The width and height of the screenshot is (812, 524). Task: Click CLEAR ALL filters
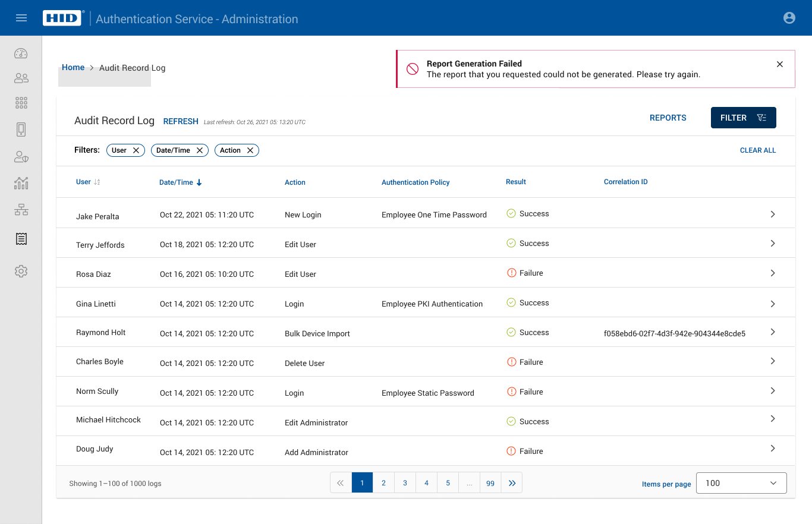758,150
